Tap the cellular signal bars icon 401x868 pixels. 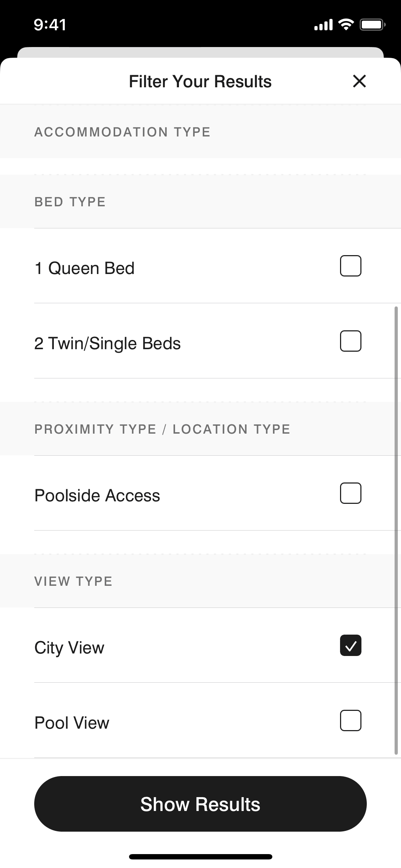323,25
